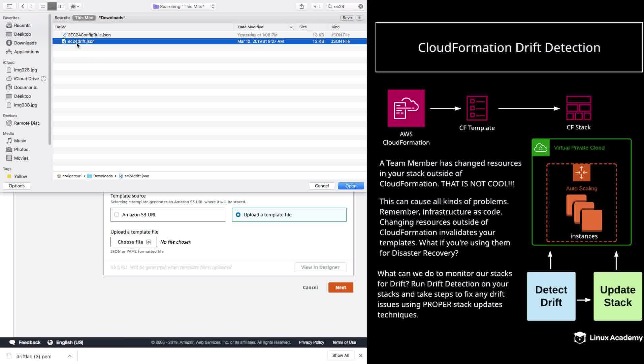Open the Searching "This Mac" location dropdown
The height and width of the screenshot is (364, 644).
click(x=184, y=6)
